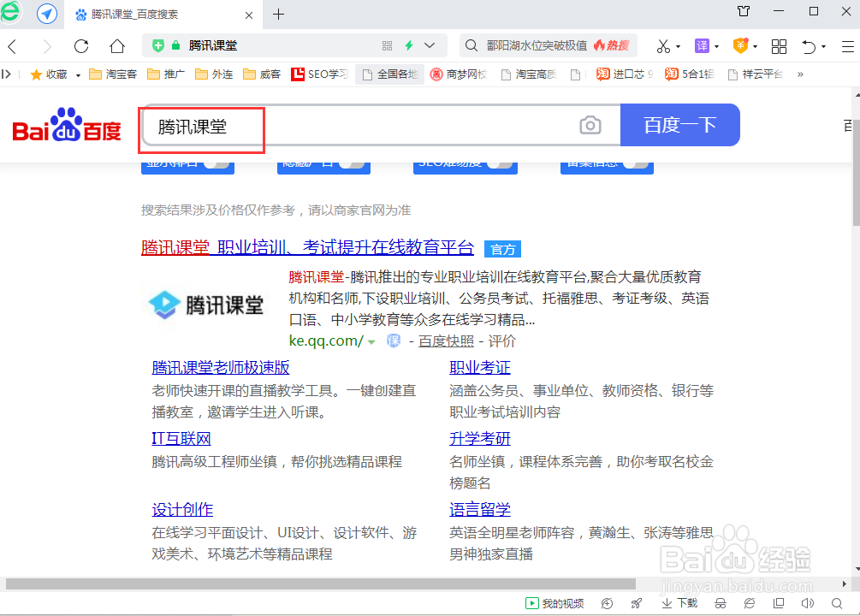Go back with the browser back arrow
This screenshot has height=616, width=860.
point(13,46)
